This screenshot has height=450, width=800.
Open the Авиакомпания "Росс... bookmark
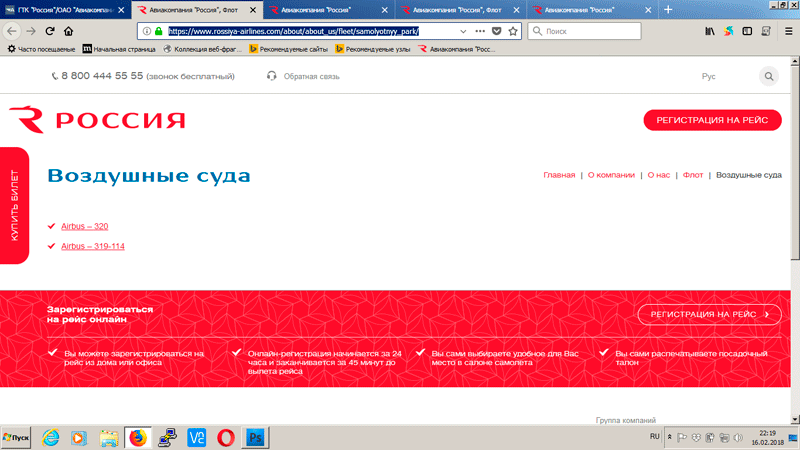click(457, 49)
